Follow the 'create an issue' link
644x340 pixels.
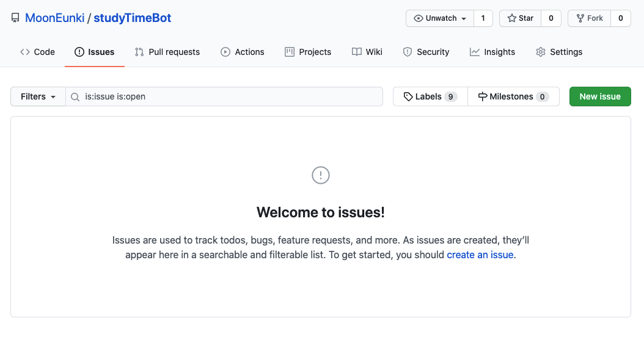click(480, 255)
